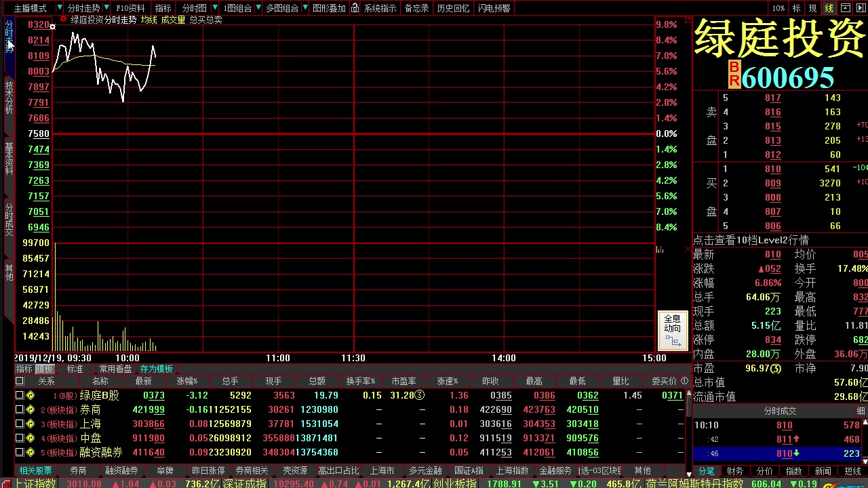
Task: Open the 指标 menu
Action: (x=163, y=8)
